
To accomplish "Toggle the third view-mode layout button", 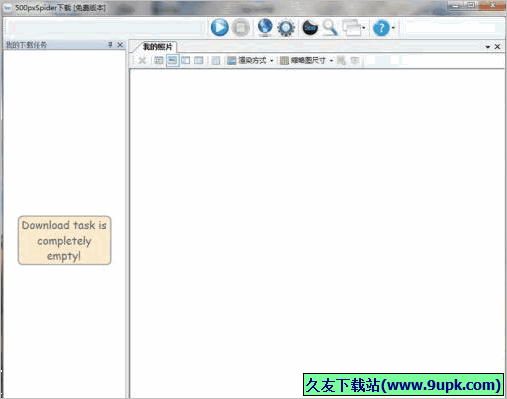I will (x=186, y=60).
